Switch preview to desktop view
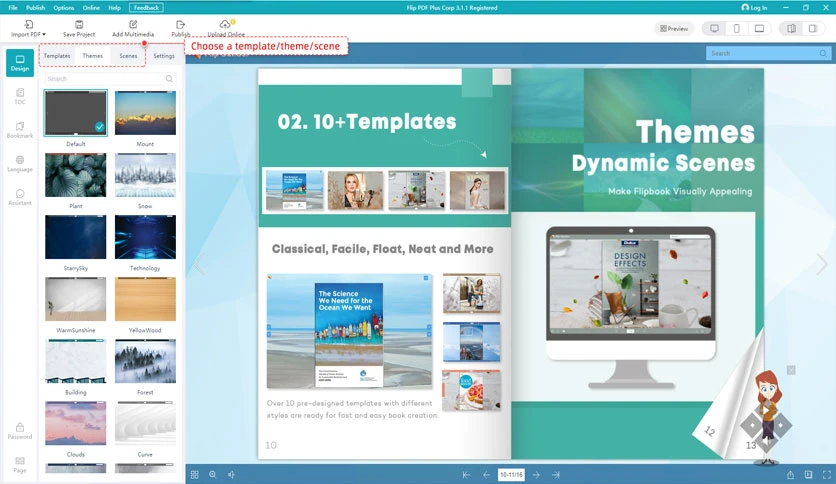Viewport: 836px width, 484px height. coord(714,28)
